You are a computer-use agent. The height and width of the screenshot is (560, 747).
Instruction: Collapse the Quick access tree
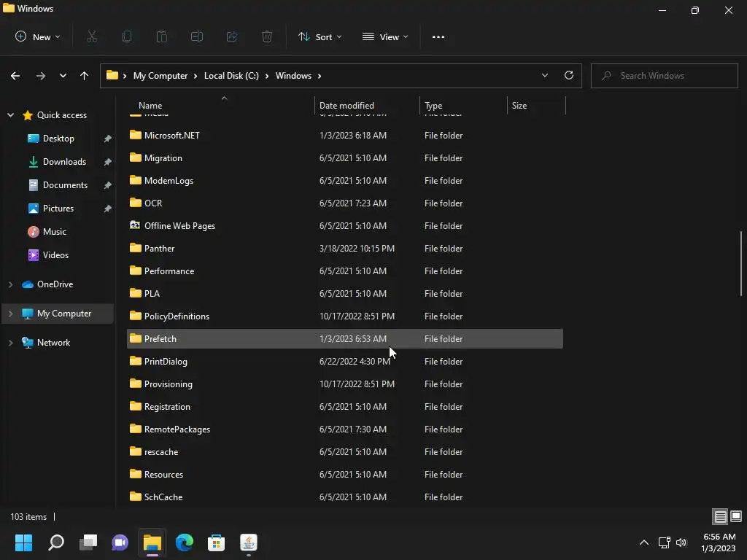[10, 115]
